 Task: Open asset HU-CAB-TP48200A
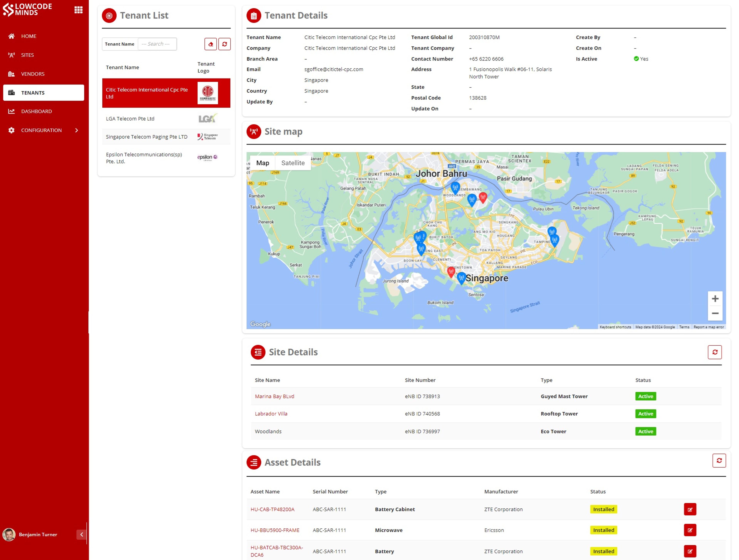pos(273,510)
